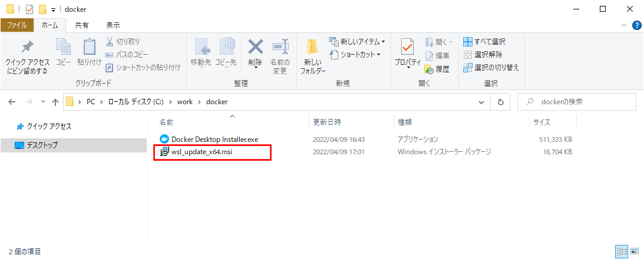
Task: Click the アプリケーション type cell
Action: pyautogui.click(x=418, y=139)
